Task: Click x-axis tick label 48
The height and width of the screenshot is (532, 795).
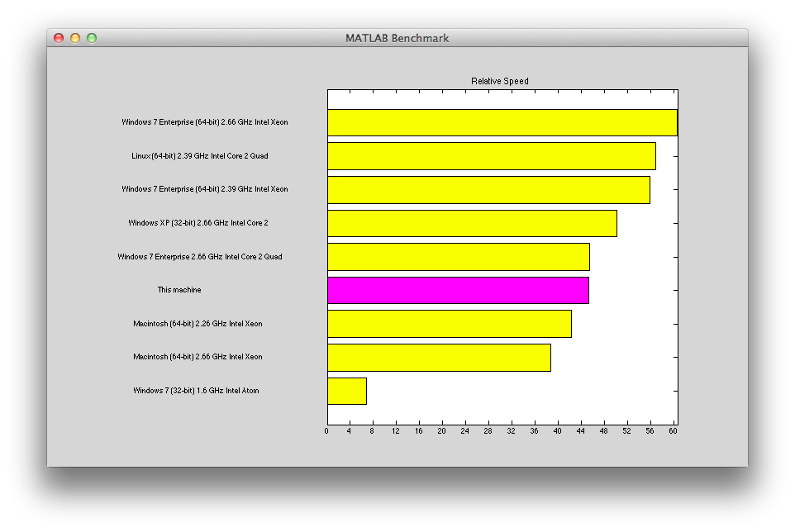Action: pos(604,431)
